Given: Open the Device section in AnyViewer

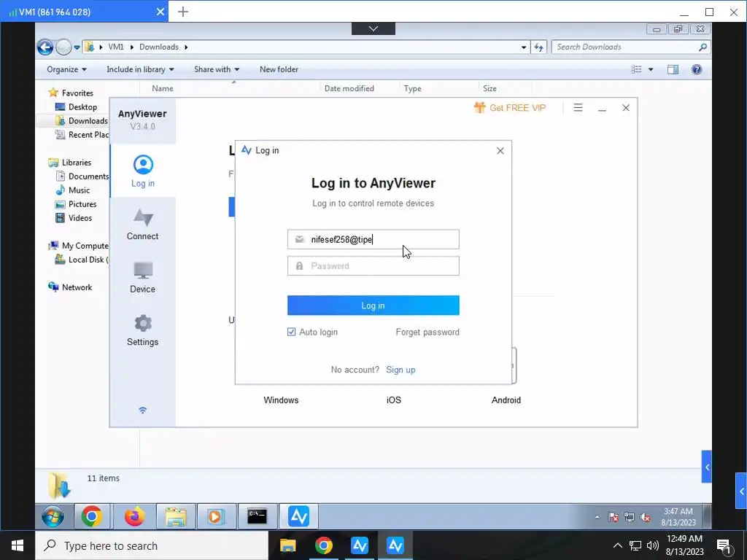Looking at the screenshot, I should point(142,277).
